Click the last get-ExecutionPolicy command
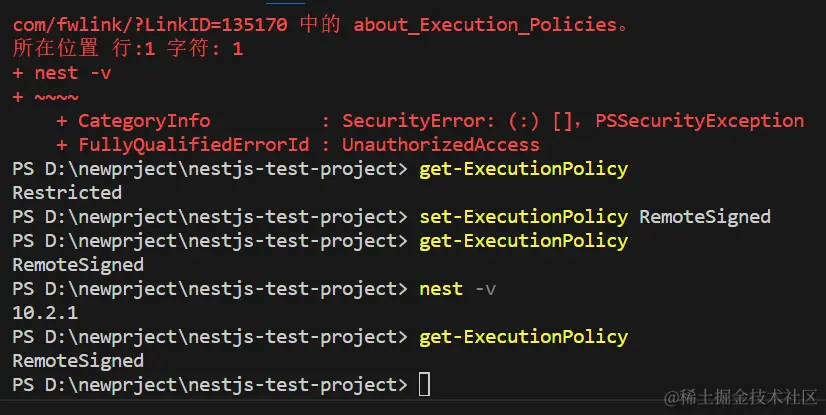 click(523, 337)
